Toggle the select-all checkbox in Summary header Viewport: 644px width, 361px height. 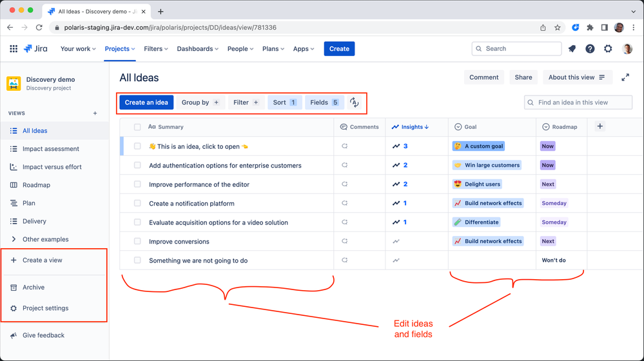coord(137,127)
